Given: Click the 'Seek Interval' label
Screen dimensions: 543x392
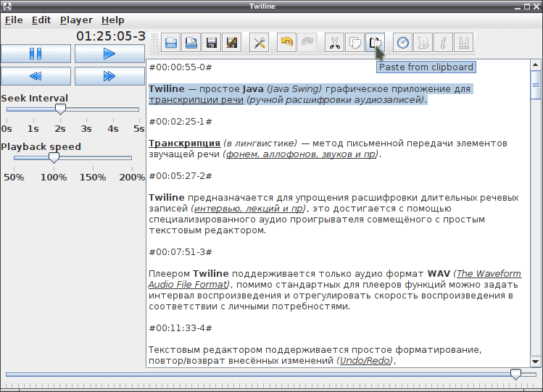Looking at the screenshot, I should click(34, 99).
